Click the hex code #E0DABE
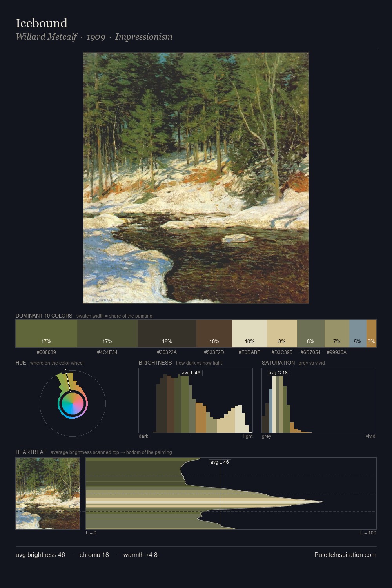 [250, 352]
